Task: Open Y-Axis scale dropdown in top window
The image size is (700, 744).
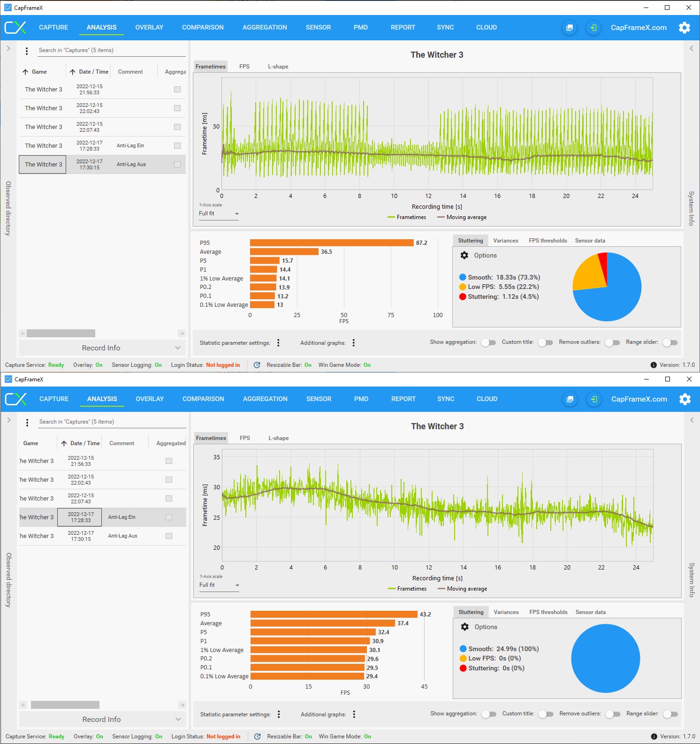Action: point(219,213)
